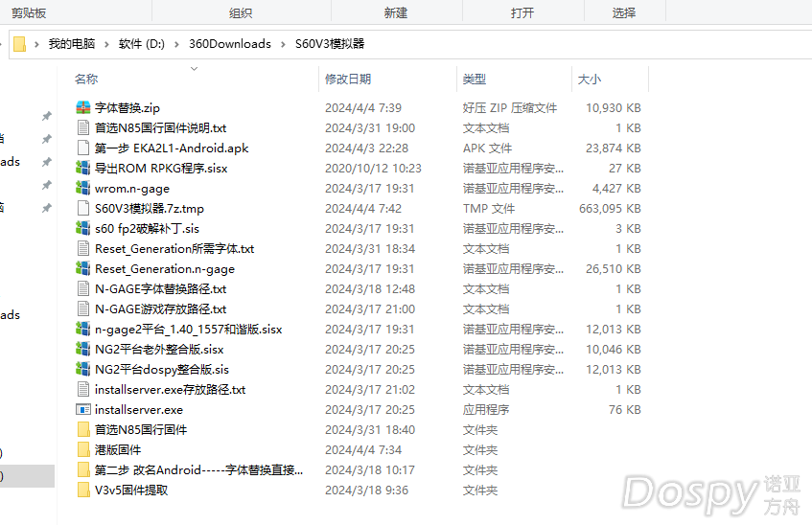Expand the chevron after 我的电脑 in the address bar
Screen dimensions: 812x525
[106, 44]
